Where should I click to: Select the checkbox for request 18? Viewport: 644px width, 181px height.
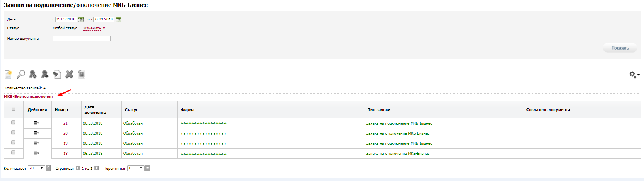click(x=13, y=153)
